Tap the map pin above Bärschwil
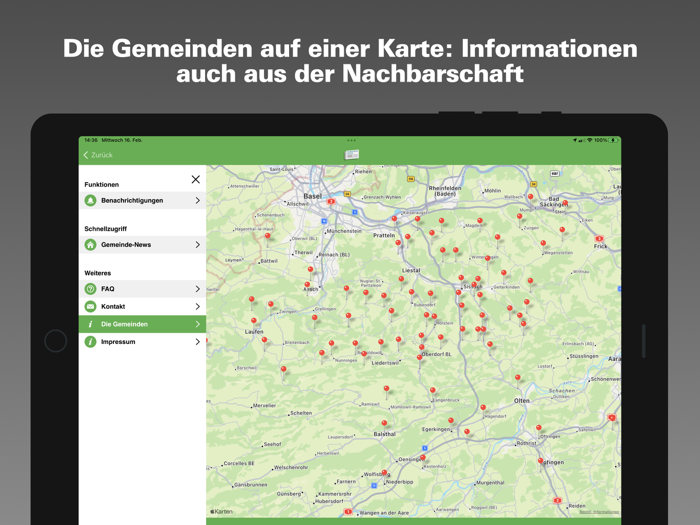Image resolution: width=700 pixels, height=525 pixels. pos(283,370)
